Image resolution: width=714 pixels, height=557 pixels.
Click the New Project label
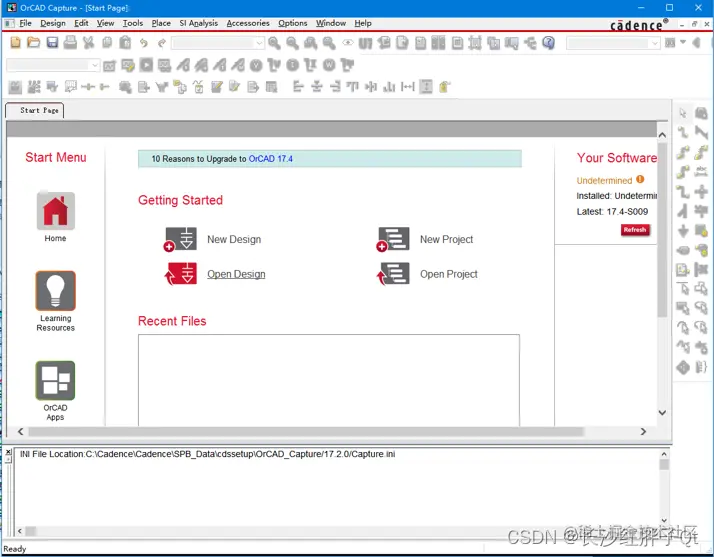(447, 240)
